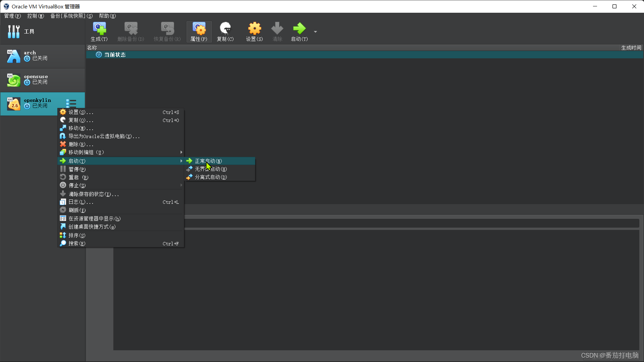Choose 复制(O)... in the context menu
Viewport: 644px width, 362px height.
pyautogui.click(x=121, y=120)
